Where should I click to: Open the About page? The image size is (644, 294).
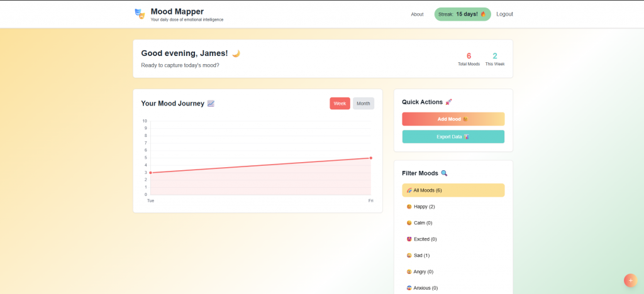pos(417,14)
